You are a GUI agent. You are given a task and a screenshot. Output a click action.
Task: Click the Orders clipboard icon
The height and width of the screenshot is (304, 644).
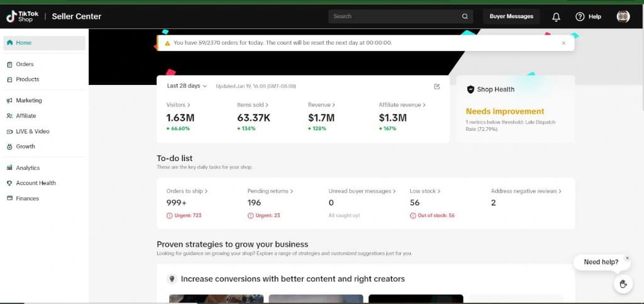[x=10, y=64]
